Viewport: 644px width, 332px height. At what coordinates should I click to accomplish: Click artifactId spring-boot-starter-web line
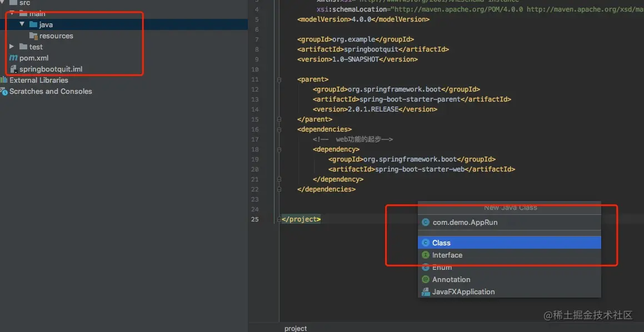pyautogui.click(x=421, y=169)
